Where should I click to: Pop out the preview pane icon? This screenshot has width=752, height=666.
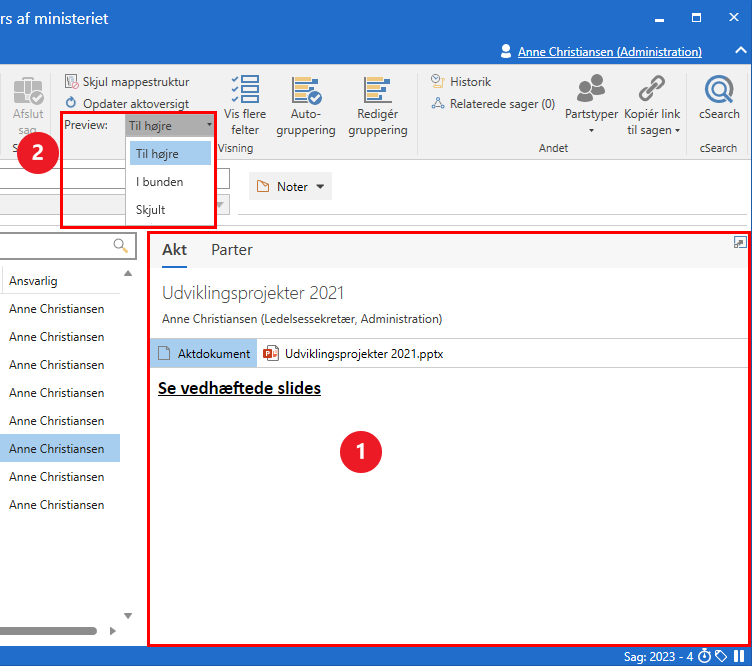coord(739,242)
